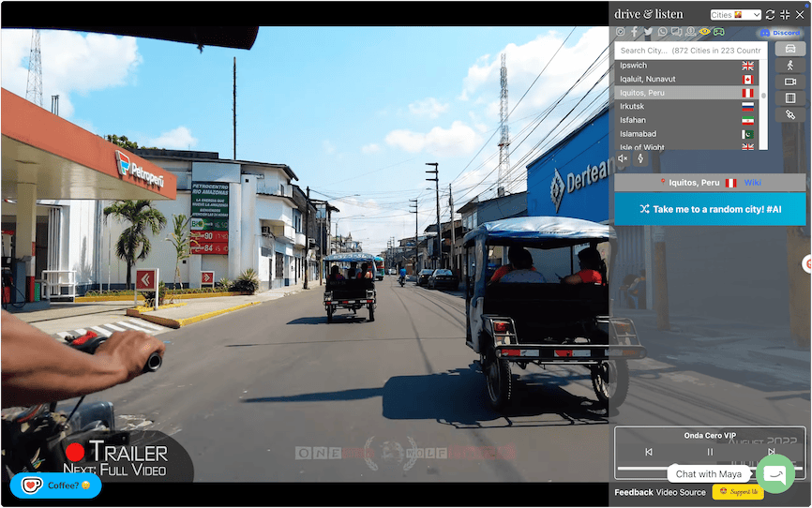This screenshot has width=812, height=508.
Task: Adjust the radio volume slider
Action: click(x=710, y=468)
